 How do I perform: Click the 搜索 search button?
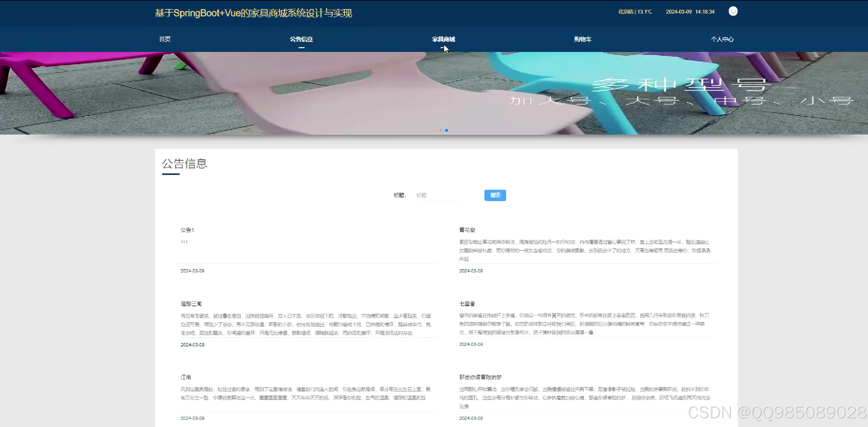click(495, 195)
